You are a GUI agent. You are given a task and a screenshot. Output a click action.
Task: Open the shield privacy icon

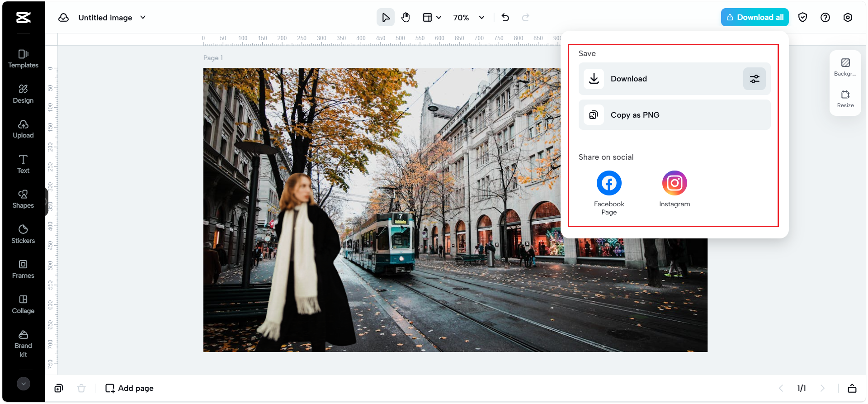pos(803,18)
